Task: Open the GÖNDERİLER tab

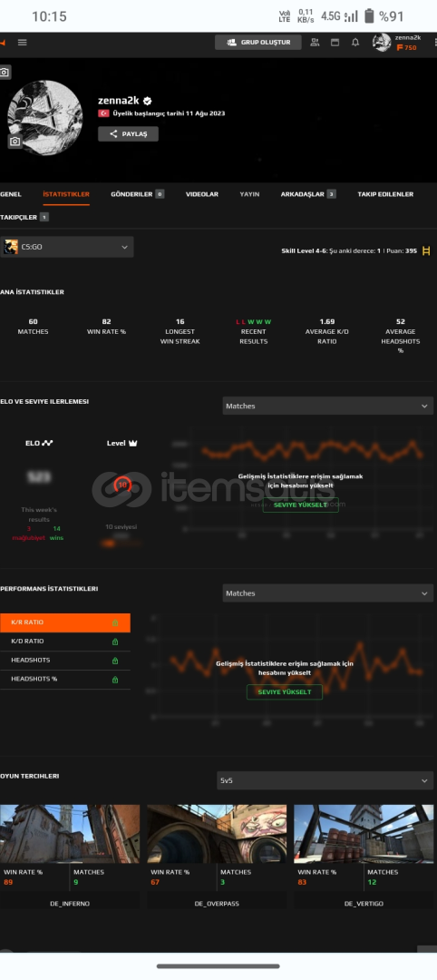Action: [137, 194]
